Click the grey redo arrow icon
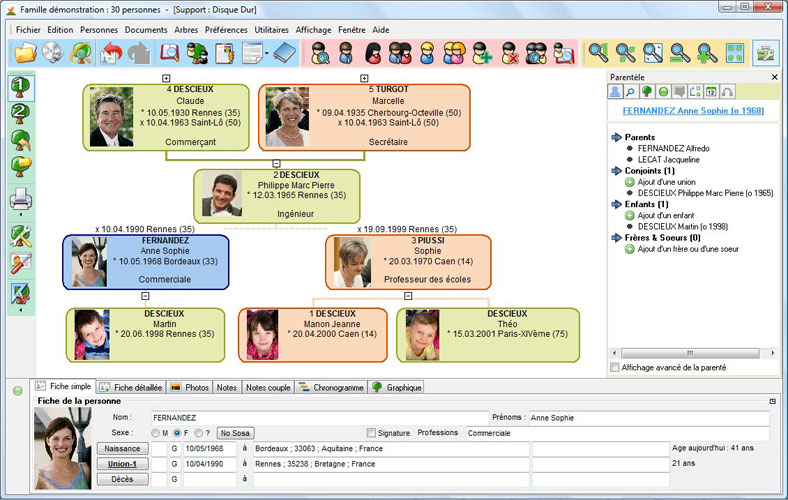 pos(139,53)
